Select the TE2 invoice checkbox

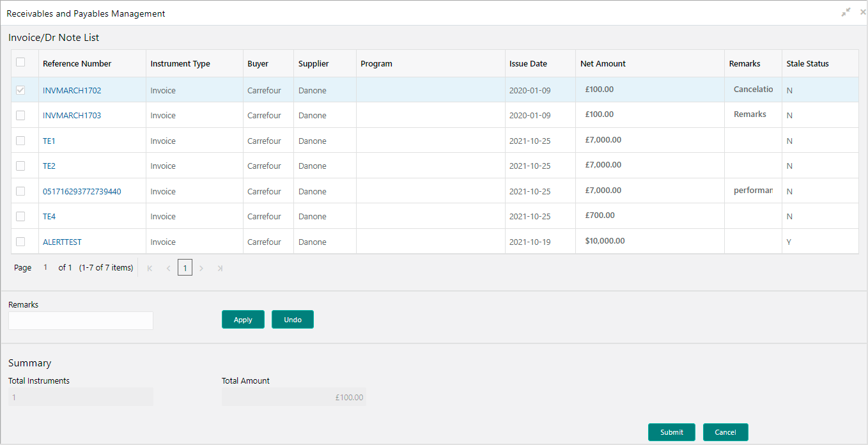click(x=20, y=166)
